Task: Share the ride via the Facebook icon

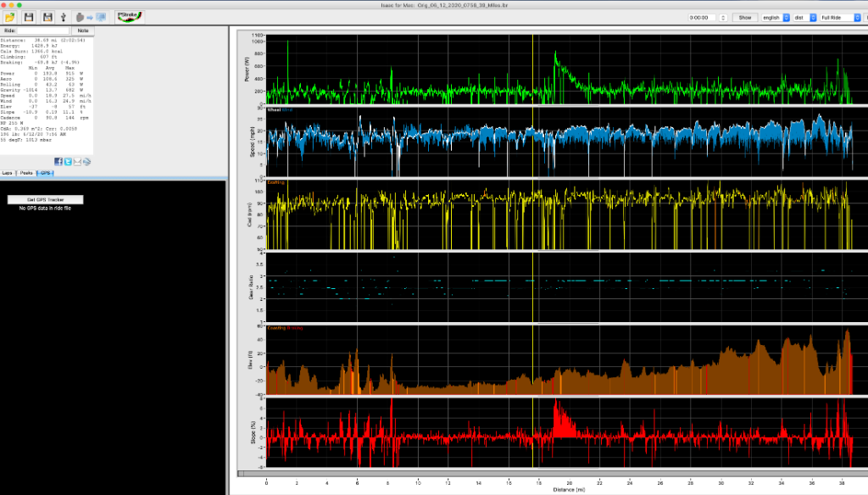Action: 58,161
